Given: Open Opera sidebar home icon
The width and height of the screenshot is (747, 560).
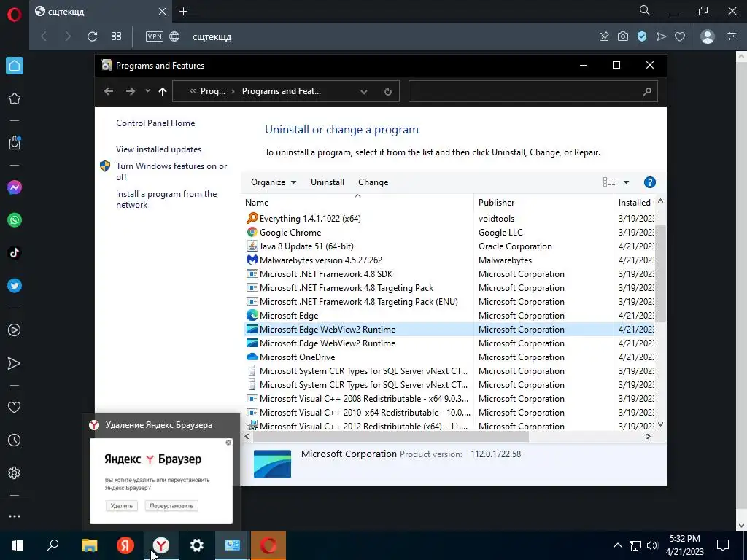Looking at the screenshot, I should [15, 66].
